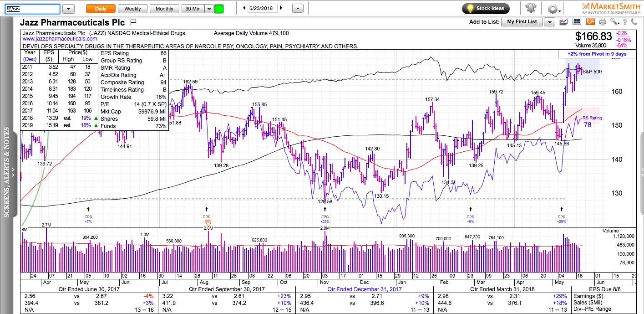Click the green real-time status square

click(219, 9)
